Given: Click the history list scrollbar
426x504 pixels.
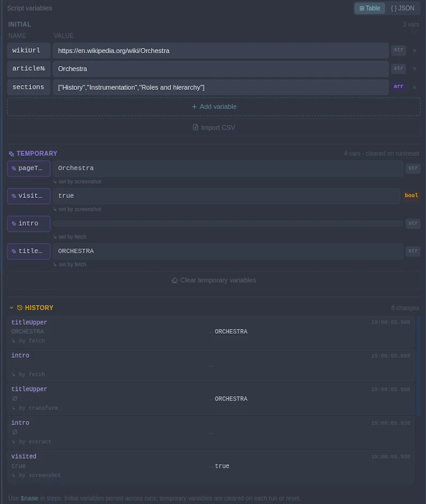Looking at the screenshot, I should (x=419, y=367).
